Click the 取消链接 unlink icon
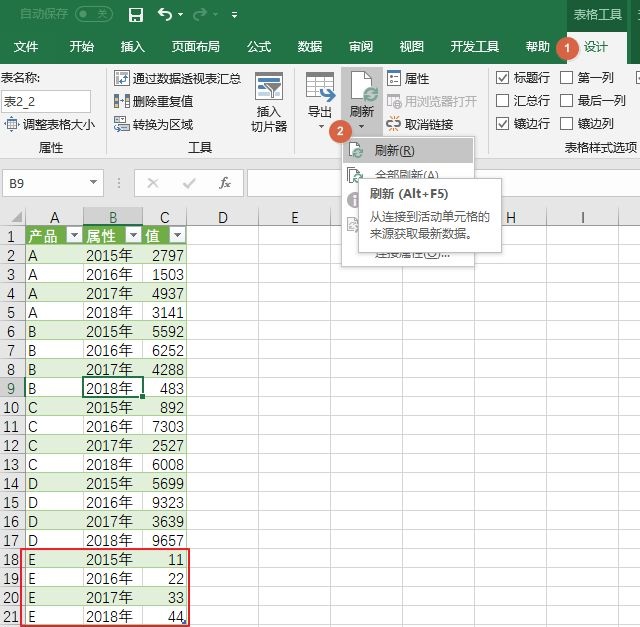Screen dimensions: 640x627 pyautogui.click(x=393, y=124)
